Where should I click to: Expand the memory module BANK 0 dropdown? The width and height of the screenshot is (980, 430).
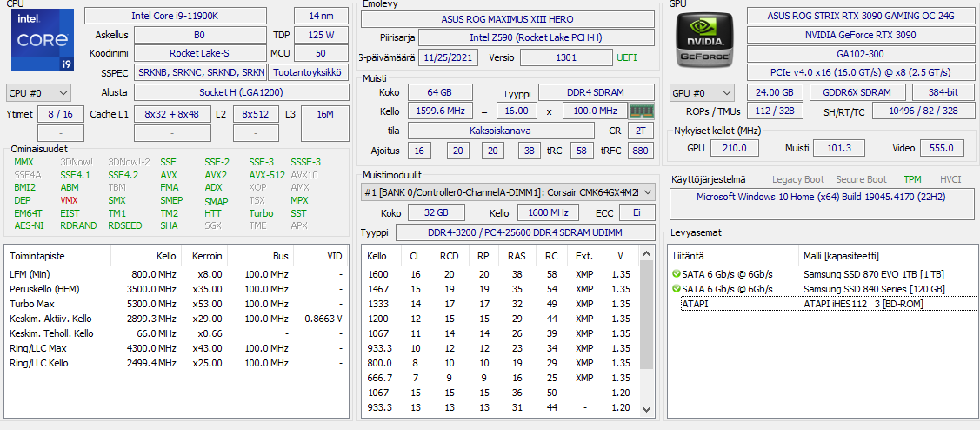[x=508, y=192]
